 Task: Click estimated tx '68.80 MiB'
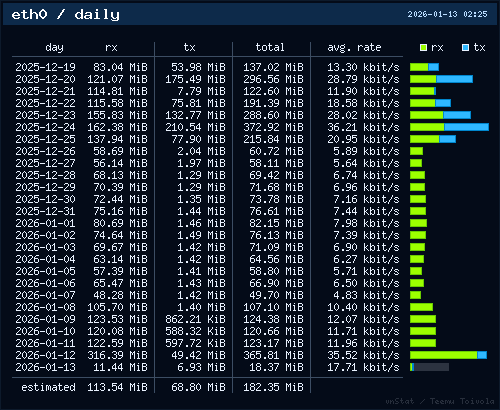(198, 387)
